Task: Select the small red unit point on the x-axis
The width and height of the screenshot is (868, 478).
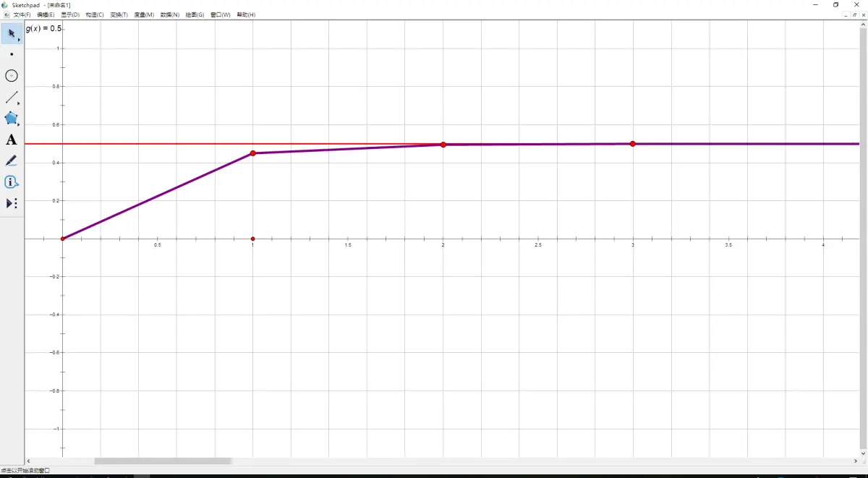Action: (252, 239)
